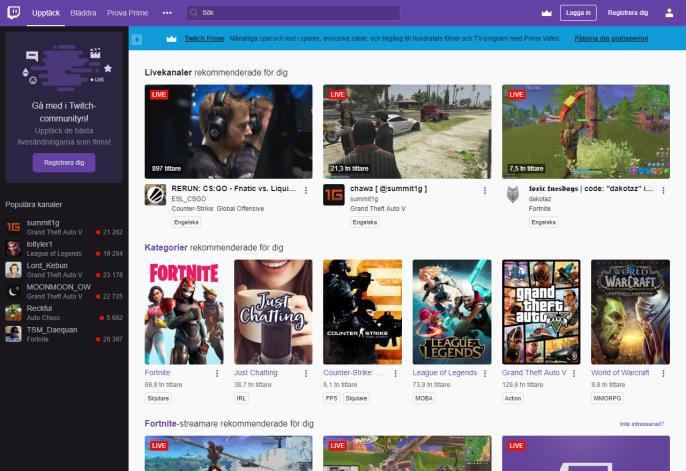The height and width of the screenshot is (471, 686).
Task: Click the Twitch logo icon
Action: tap(14, 13)
